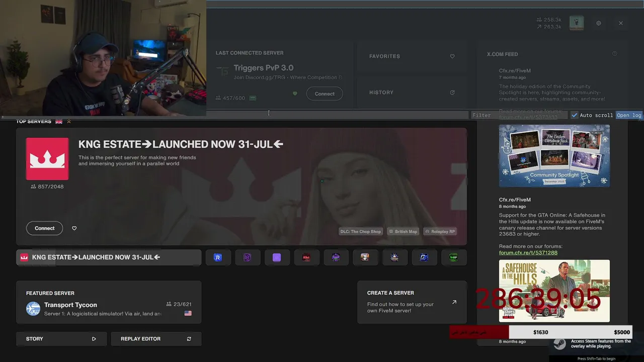Click the Cfx.re/FiveM post from 7 months ago

(x=515, y=71)
